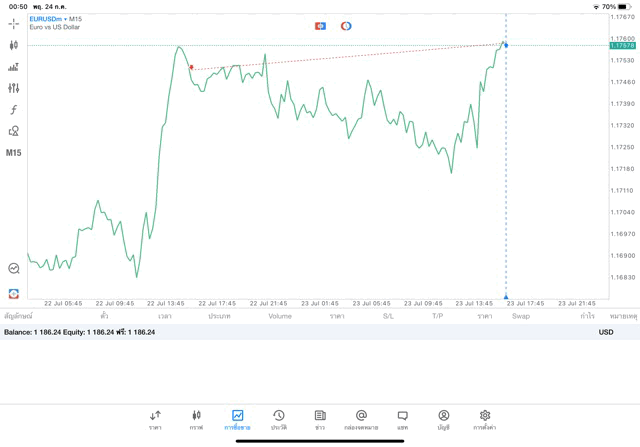
Task: Sort positions by the Volume column header
Action: [x=280, y=316]
